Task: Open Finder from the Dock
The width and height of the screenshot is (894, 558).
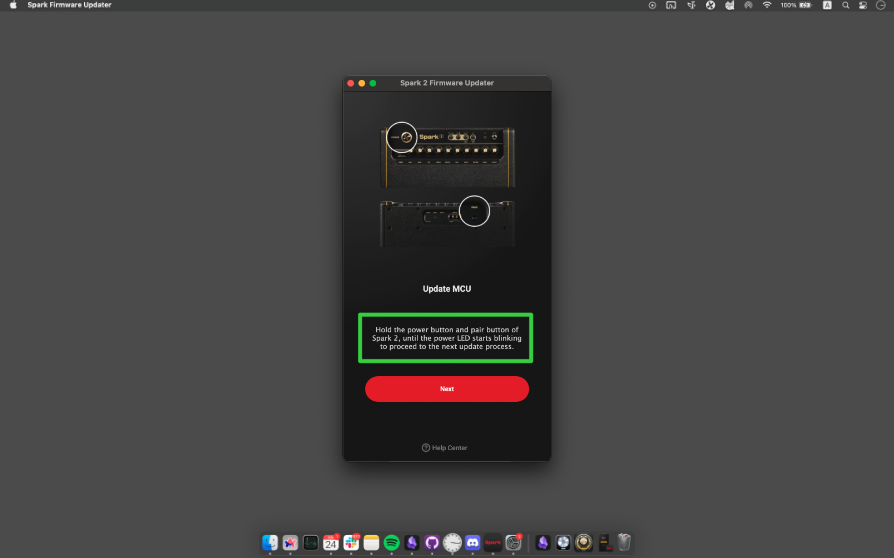Action: click(x=270, y=543)
